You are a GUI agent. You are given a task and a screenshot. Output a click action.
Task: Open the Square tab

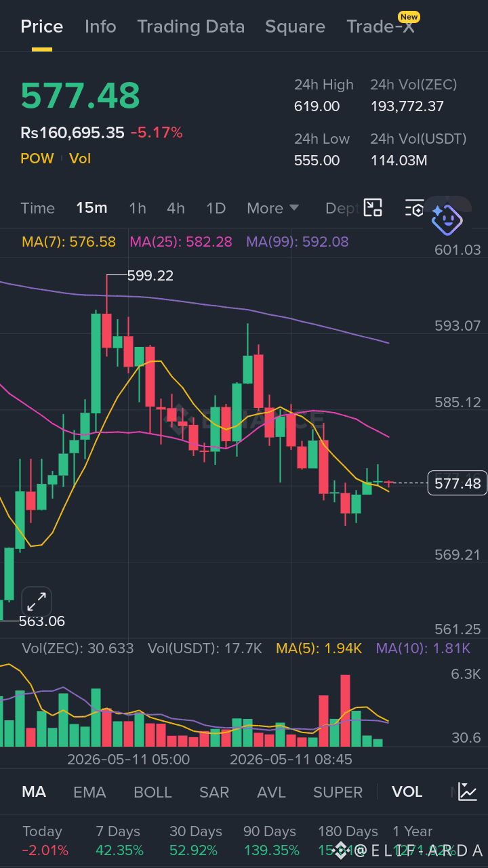295,26
